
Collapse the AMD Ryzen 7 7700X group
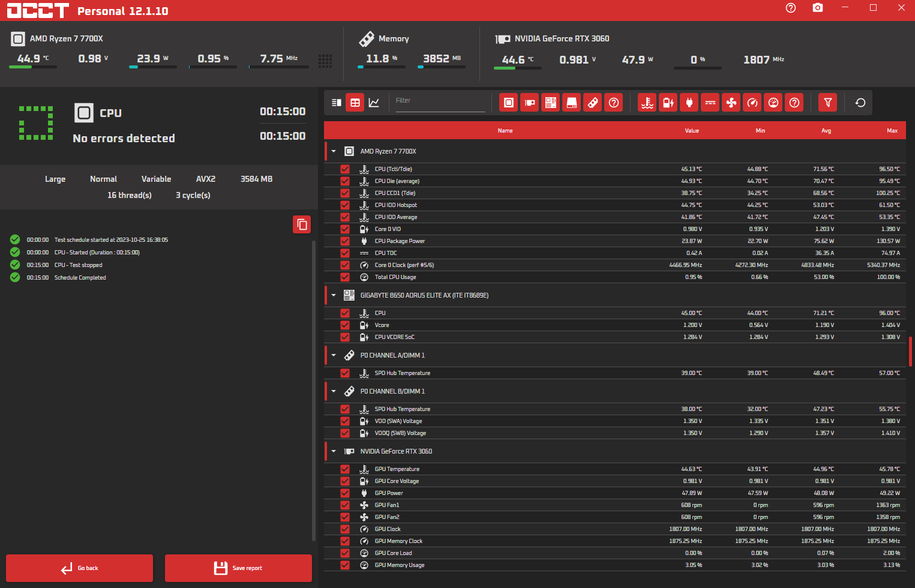334,151
